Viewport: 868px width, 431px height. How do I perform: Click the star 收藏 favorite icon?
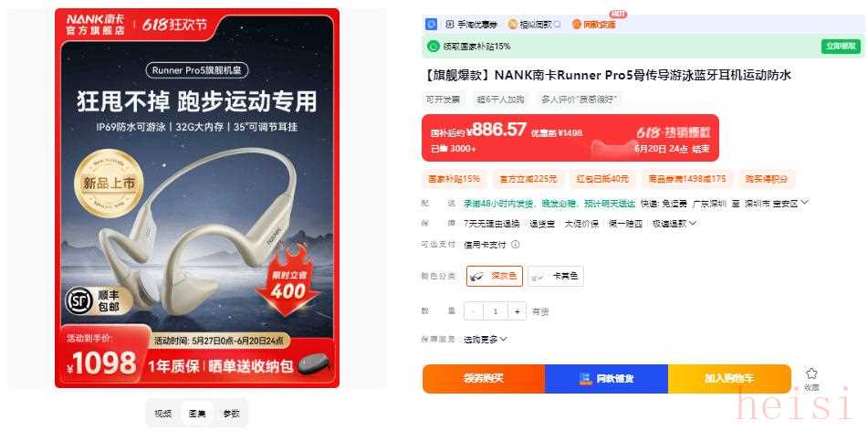pos(811,374)
